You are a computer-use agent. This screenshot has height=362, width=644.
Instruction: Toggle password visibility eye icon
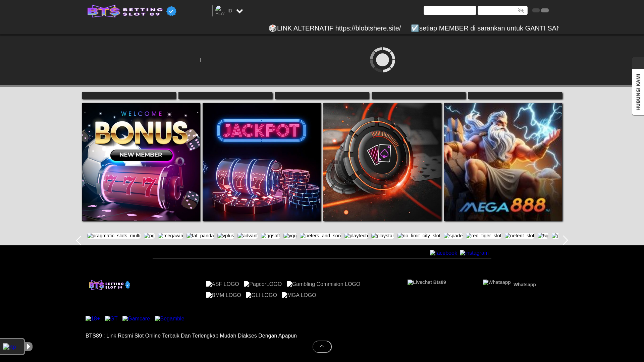(521, 10)
